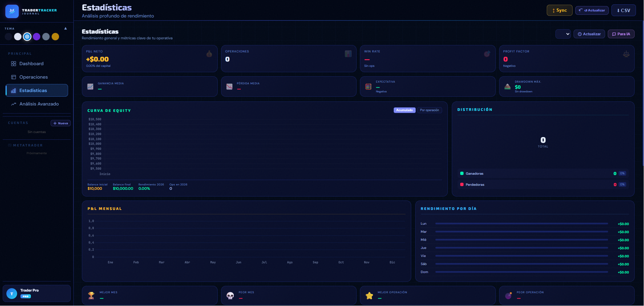The image size is (644, 306).
Task: Click the balance scale icon in Profit Factor card
Action: (626, 54)
